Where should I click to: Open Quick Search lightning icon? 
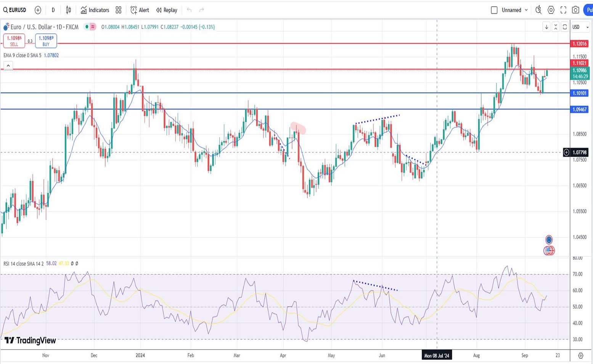(538, 10)
